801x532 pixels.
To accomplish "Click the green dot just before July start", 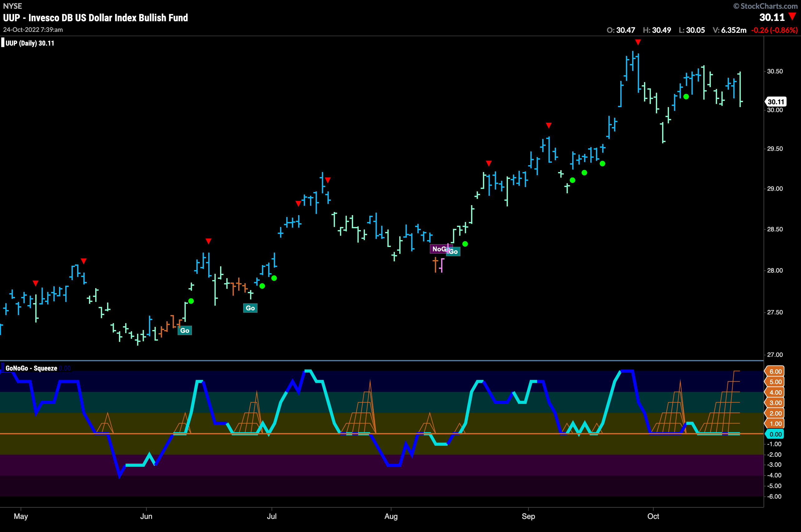I will point(262,286).
